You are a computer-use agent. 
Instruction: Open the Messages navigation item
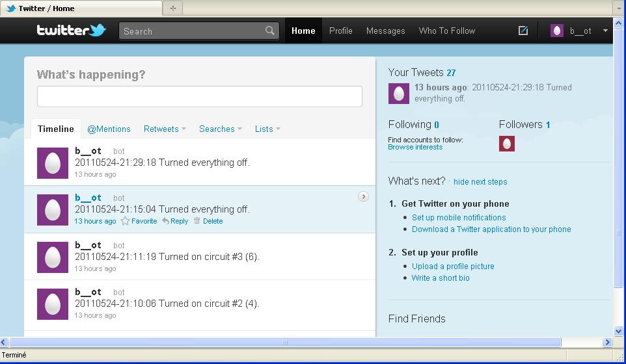coord(386,31)
